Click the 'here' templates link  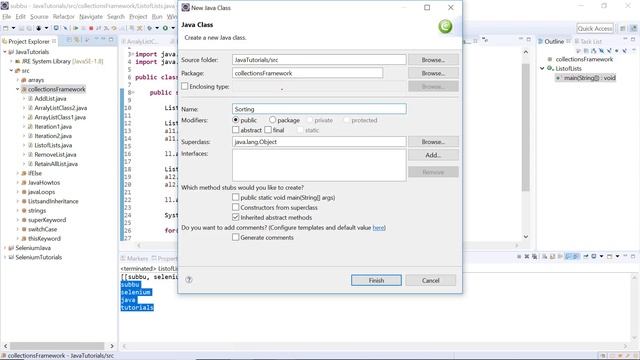pos(378,228)
